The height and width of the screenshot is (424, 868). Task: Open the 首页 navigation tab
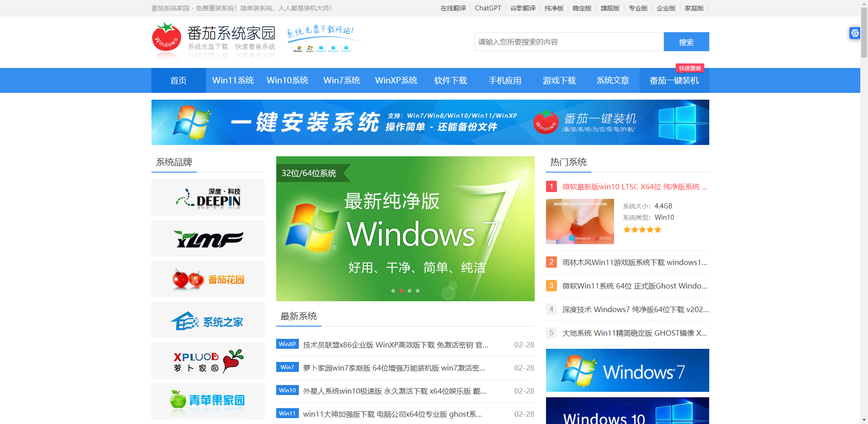pyautogui.click(x=179, y=81)
